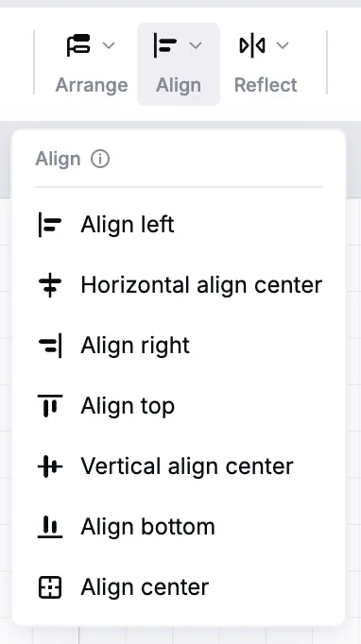361x644 pixels.
Task: Click the Horizontal align center icon
Action: tap(50, 285)
